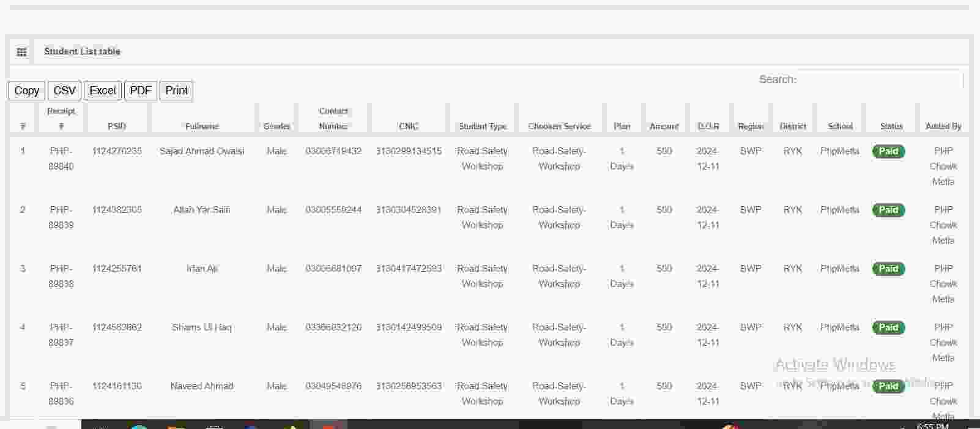Image resolution: width=980 pixels, height=429 pixels.
Task: Focus the Search input field
Action: coord(880,80)
